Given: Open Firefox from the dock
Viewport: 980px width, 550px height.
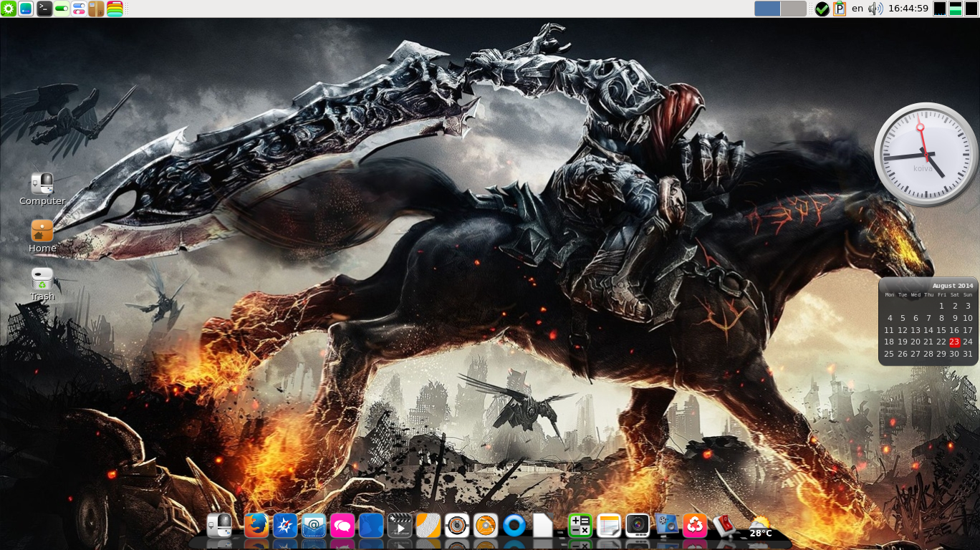Looking at the screenshot, I should 256,526.
